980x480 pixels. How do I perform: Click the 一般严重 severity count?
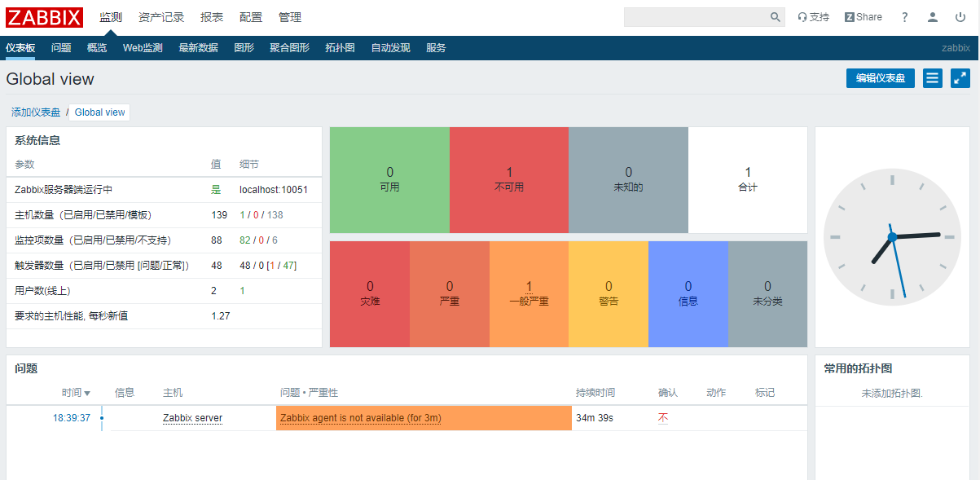[529, 287]
